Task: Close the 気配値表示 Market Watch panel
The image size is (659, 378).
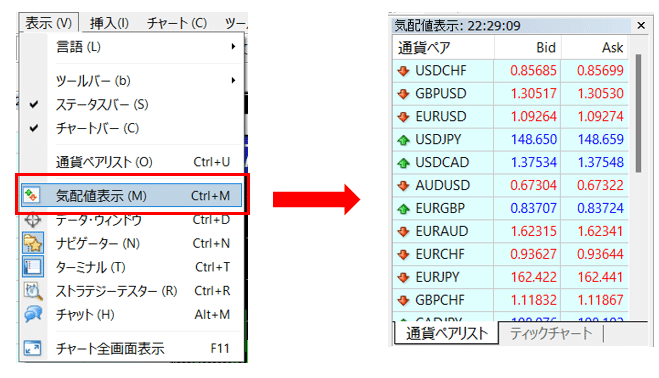Action: click(641, 26)
